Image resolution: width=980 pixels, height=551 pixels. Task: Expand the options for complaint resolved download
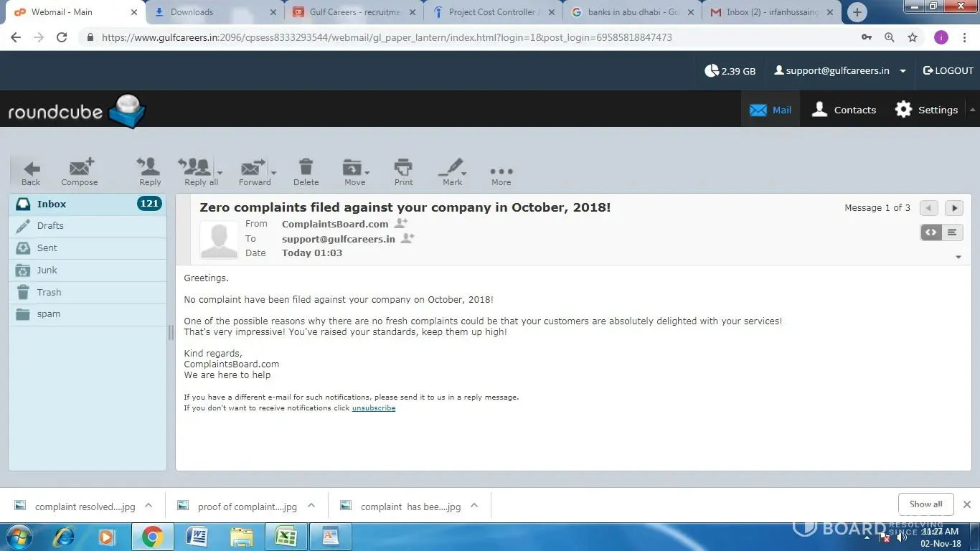click(149, 505)
